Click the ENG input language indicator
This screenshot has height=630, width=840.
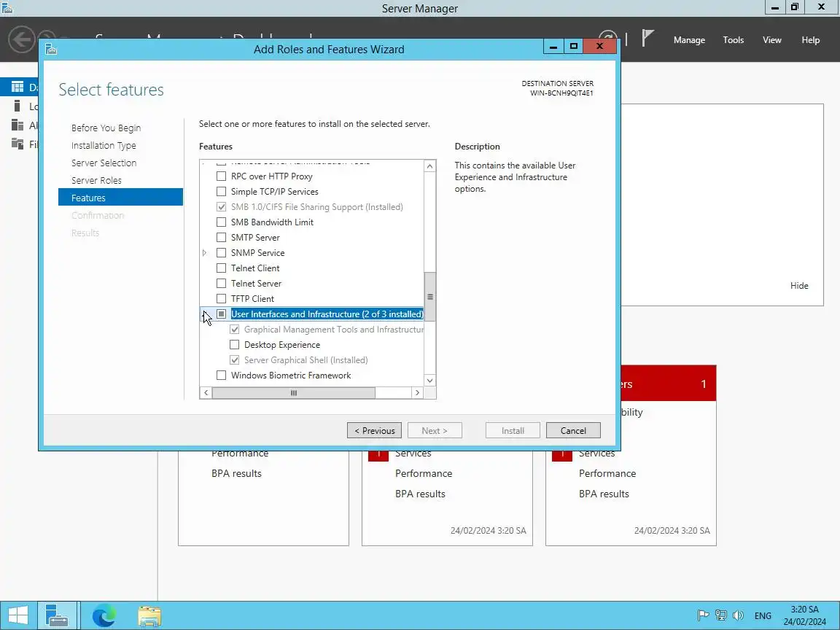[x=763, y=615]
